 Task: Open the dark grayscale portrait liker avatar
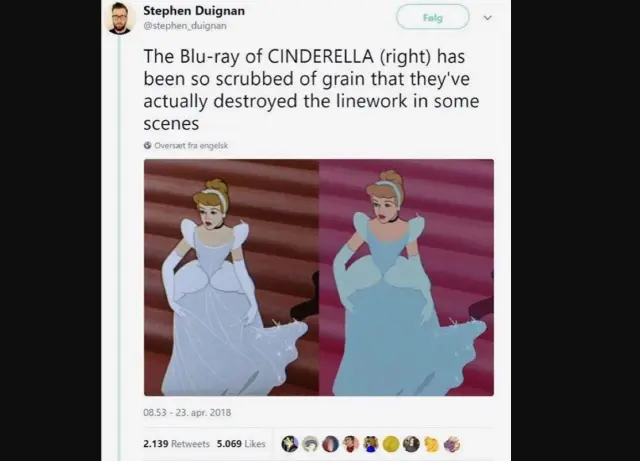411,444
